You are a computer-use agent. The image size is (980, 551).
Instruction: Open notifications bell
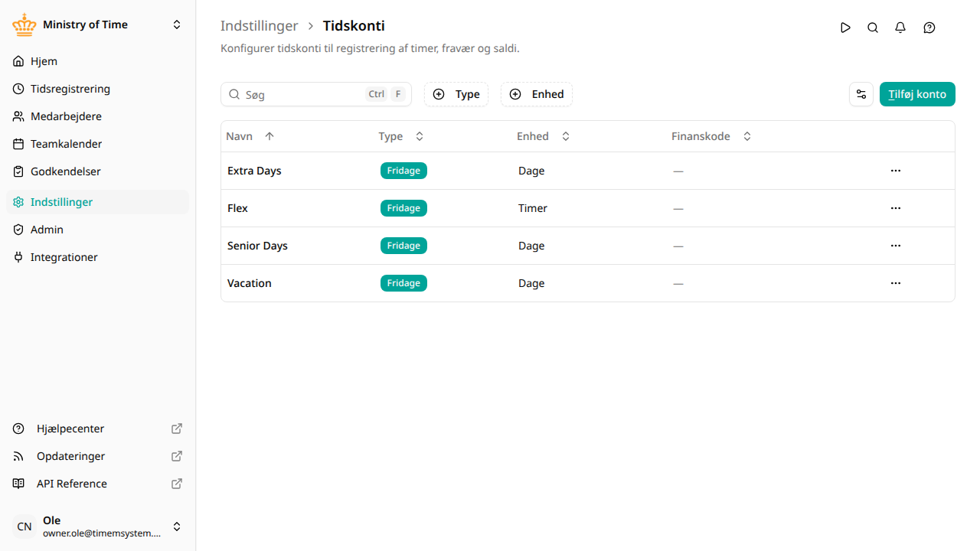click(900, 28)
